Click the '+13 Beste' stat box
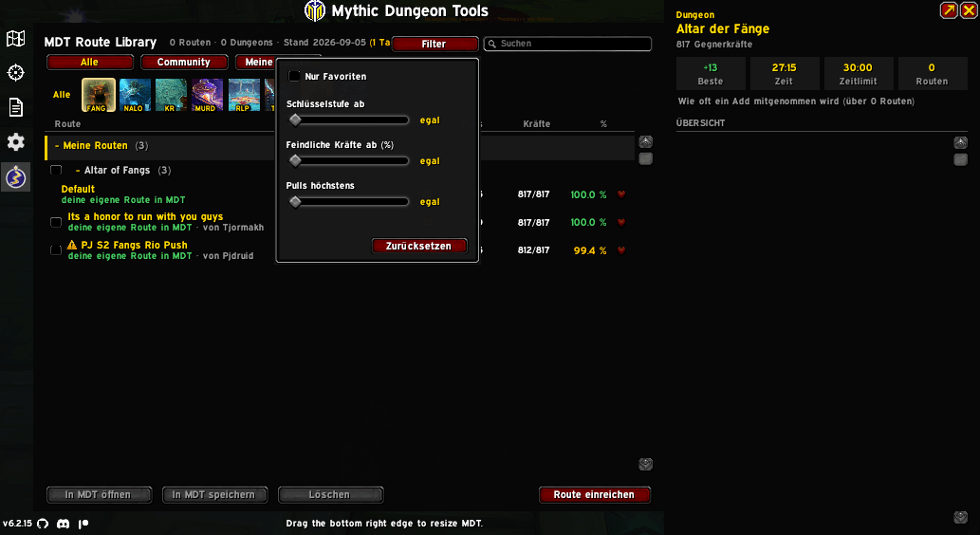Screen dimensions: 980x535 pyautogui.click(x=711, y=74)
